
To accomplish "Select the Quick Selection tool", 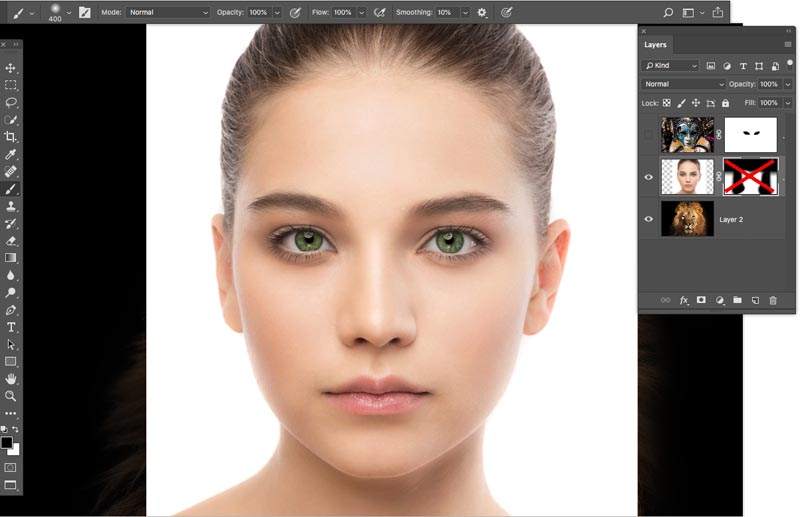I will pos(10,120).
